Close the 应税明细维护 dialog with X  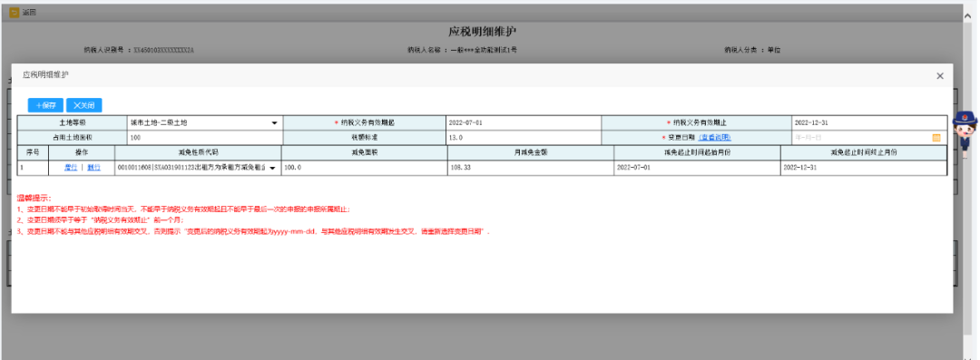click(x=940, y=75)
